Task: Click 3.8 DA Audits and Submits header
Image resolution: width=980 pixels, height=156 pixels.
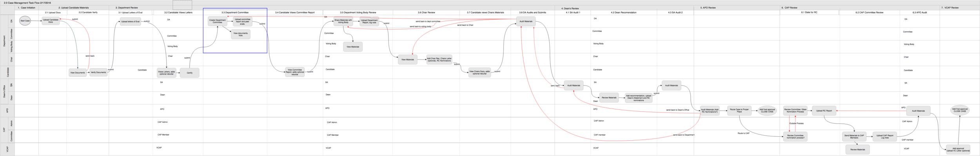Action: tap(532, 13)
